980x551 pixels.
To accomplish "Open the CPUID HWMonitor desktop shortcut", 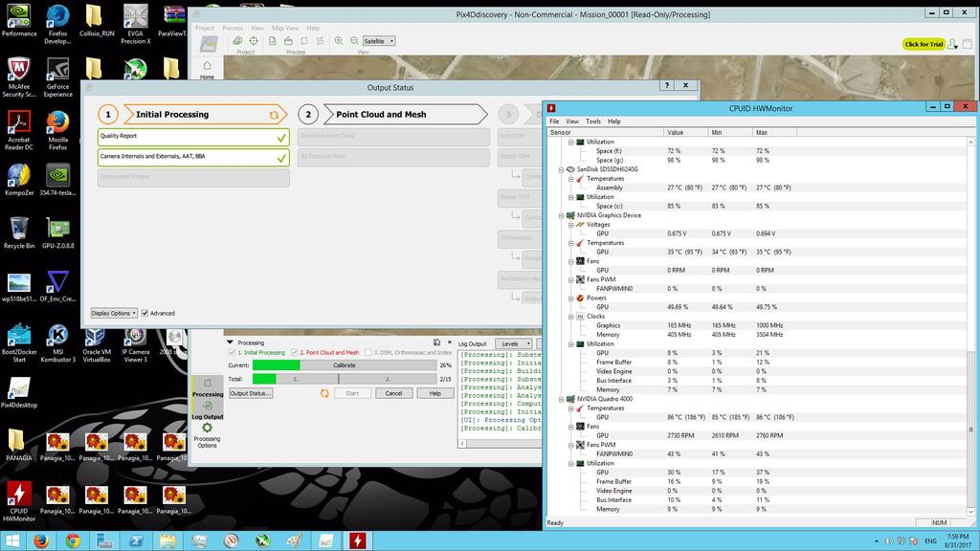I will coord(19,501).
